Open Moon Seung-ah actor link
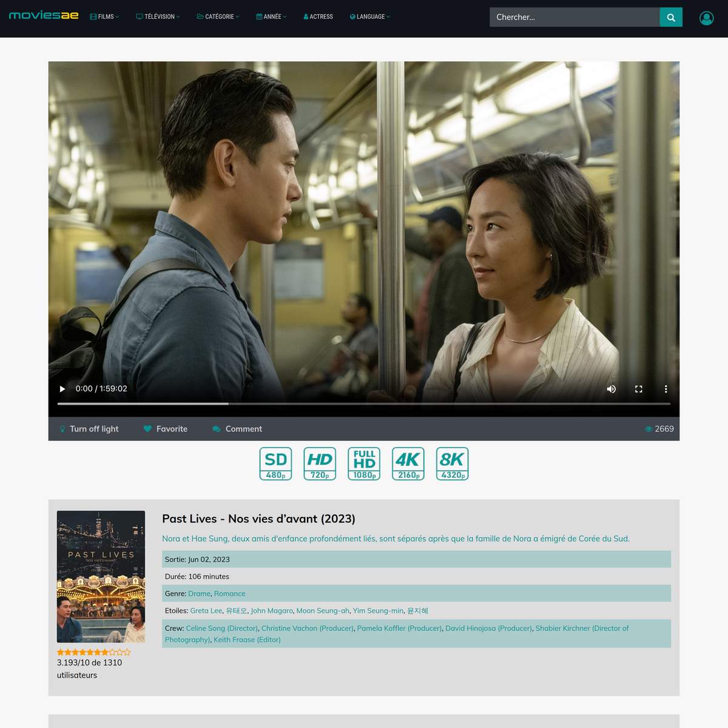This screenshot has width=728, height=728. coord(323,611)
